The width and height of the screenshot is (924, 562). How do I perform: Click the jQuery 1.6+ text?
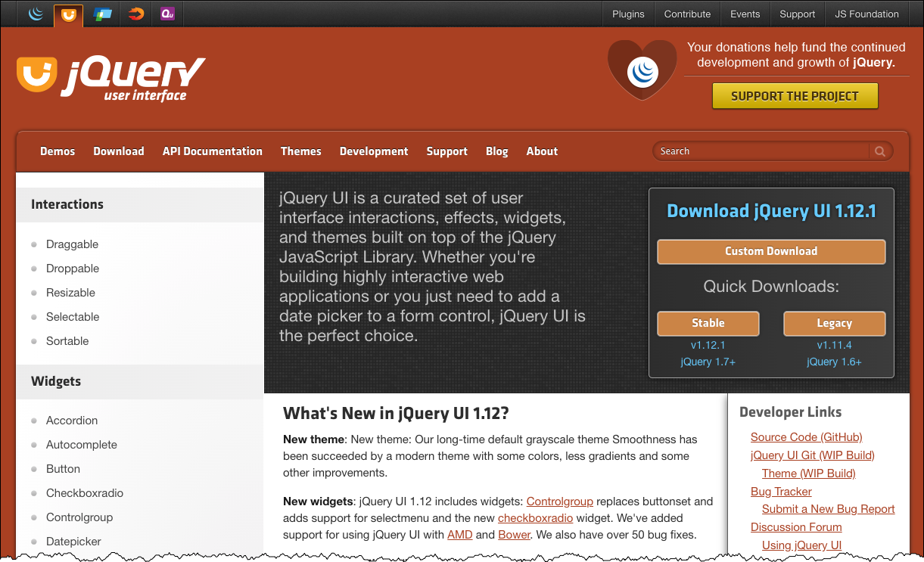(x=834, y=362)
